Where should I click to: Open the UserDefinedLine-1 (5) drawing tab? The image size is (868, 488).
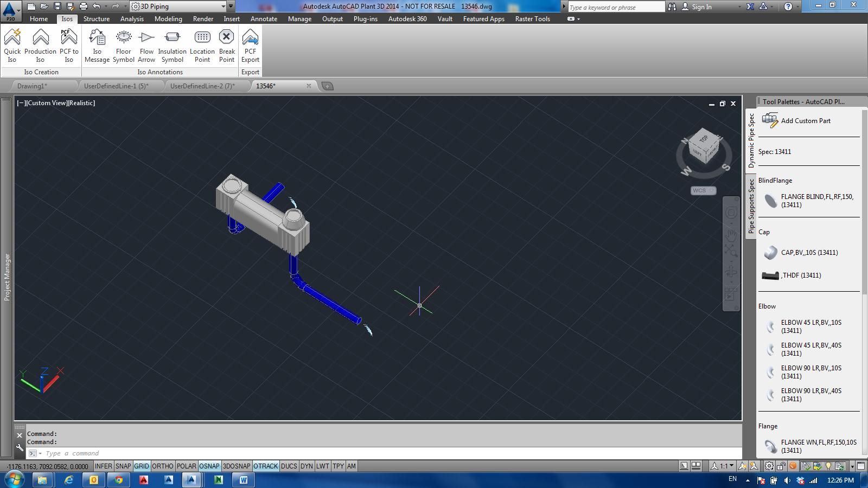[116, 86]
